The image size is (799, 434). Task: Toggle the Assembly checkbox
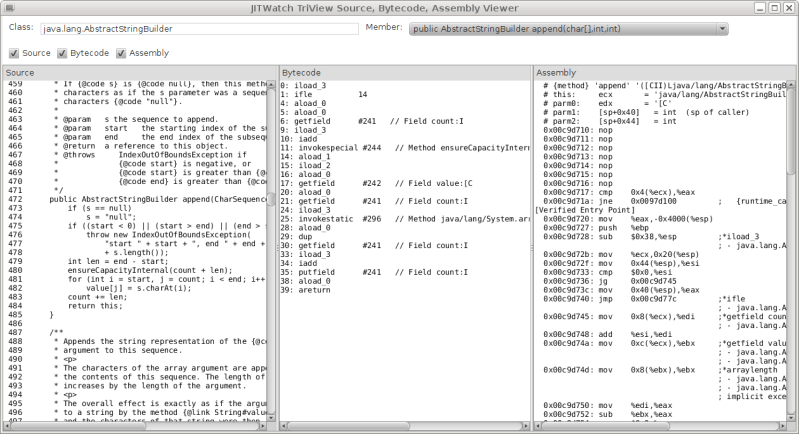[x=121, y=53]
